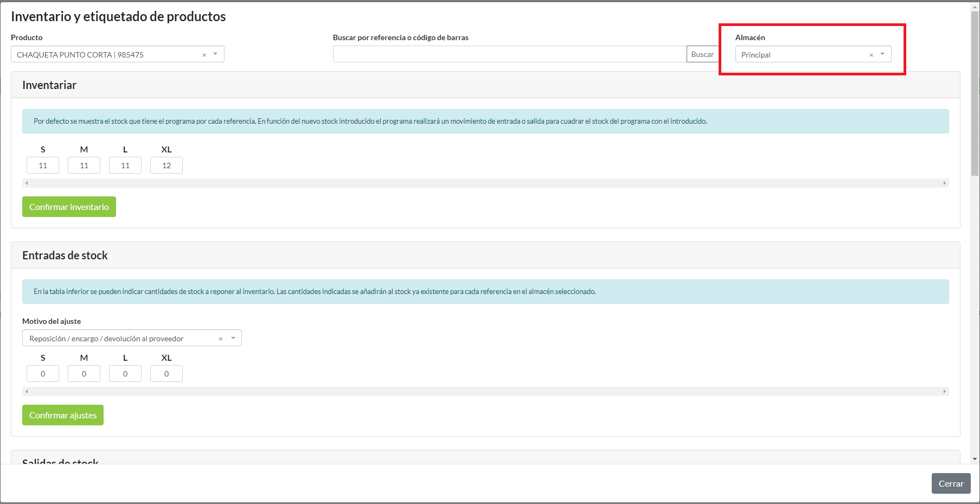This screenshot has height=504, width=980.
Task: Expand the Motivo del ajuste dropdown
Action: click(233, 338)
